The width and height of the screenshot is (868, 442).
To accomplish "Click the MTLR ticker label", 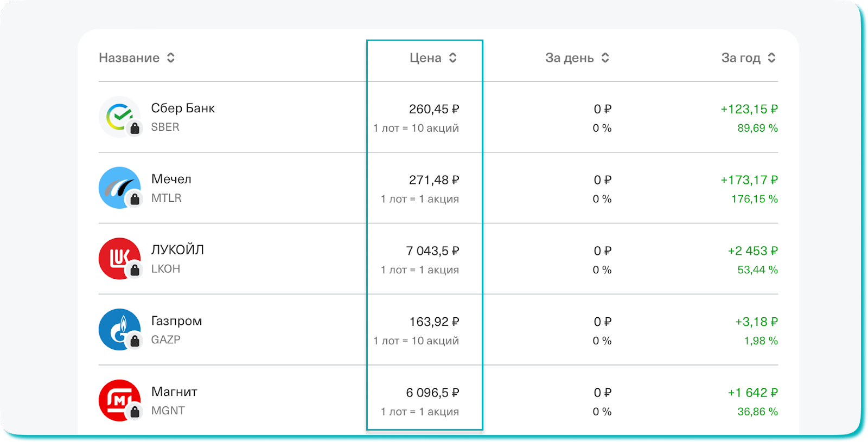I will pyautogui.click(x=166, y=198).
